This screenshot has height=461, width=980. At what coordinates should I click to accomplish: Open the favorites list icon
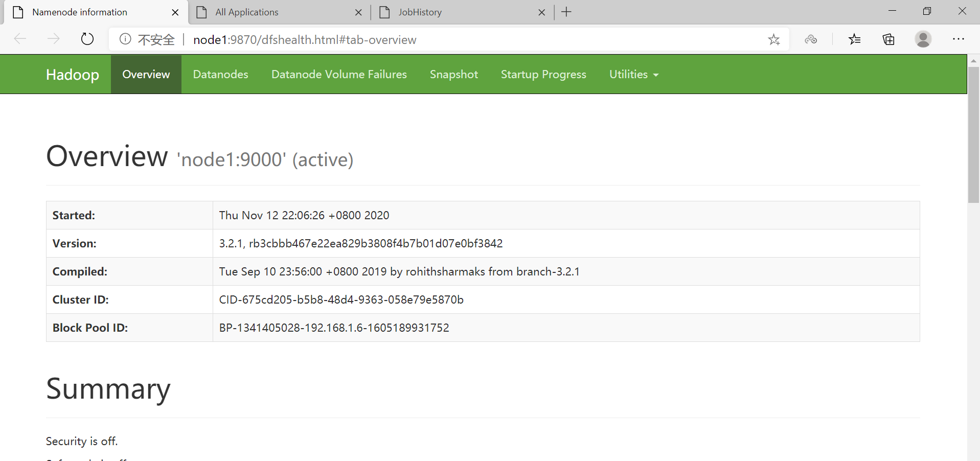pos(854,39)
